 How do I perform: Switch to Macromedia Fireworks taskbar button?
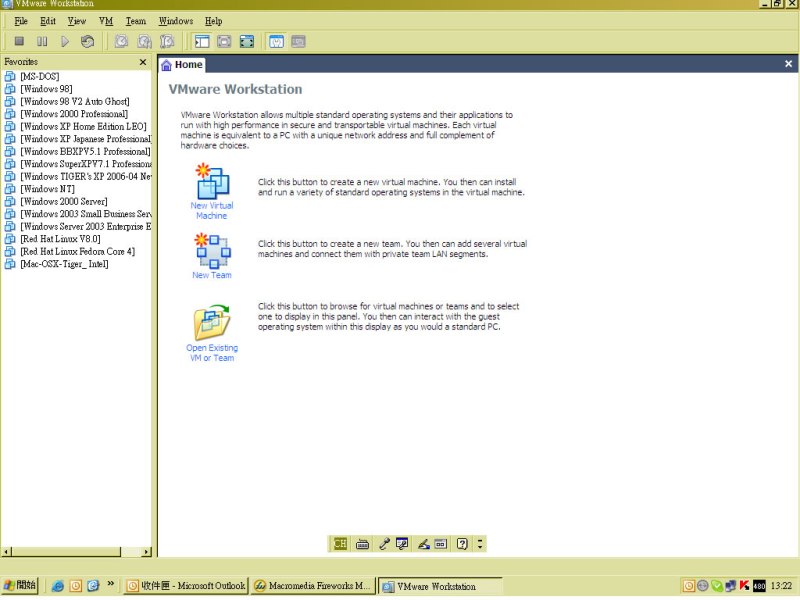313,586
